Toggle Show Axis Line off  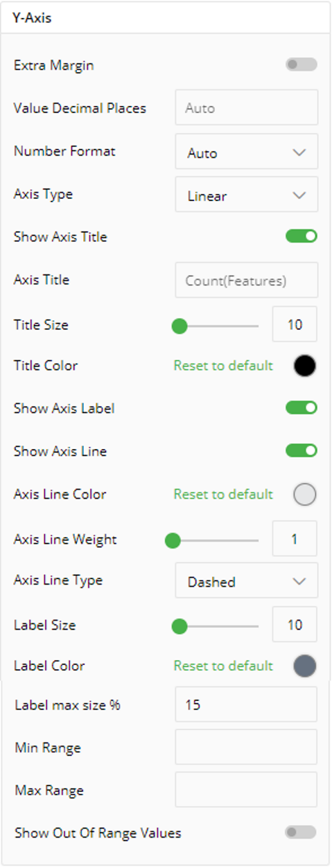tap(302, 451)
